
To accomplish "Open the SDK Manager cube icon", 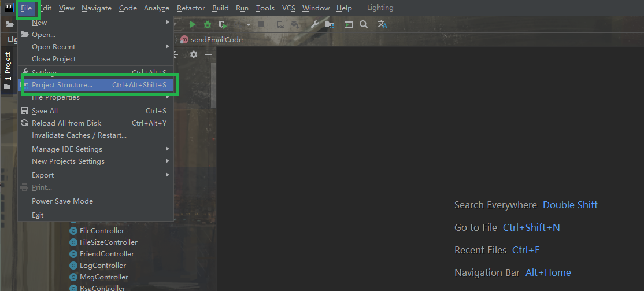I will pyautogui.click(x=295, y=25).
